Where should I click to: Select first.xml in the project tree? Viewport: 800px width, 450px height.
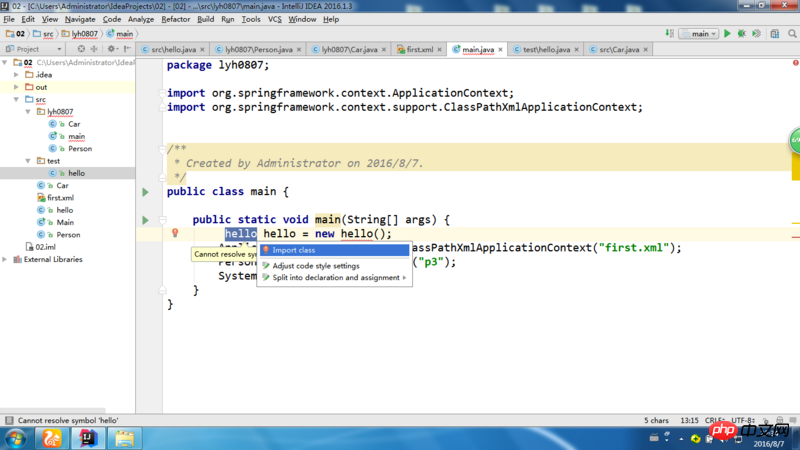[60, 198]
